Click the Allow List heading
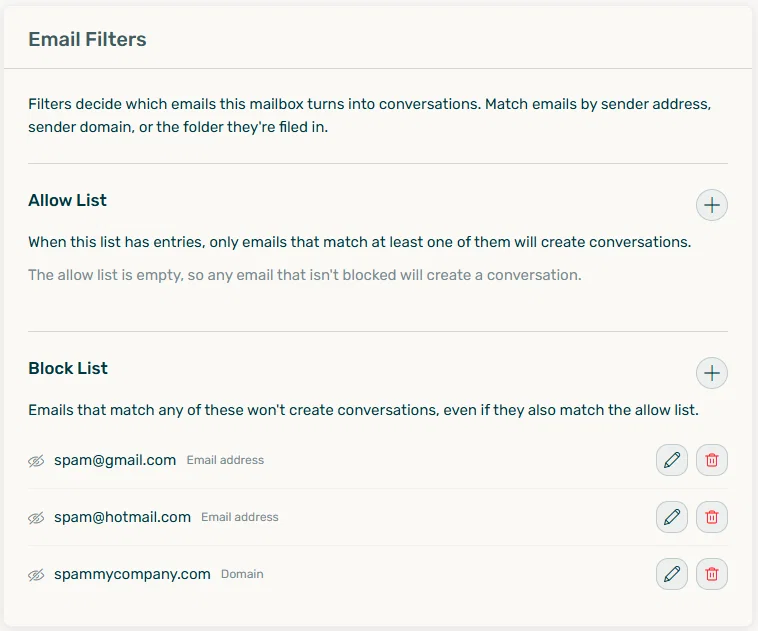The image size is (758, 631). click(68, 200)
